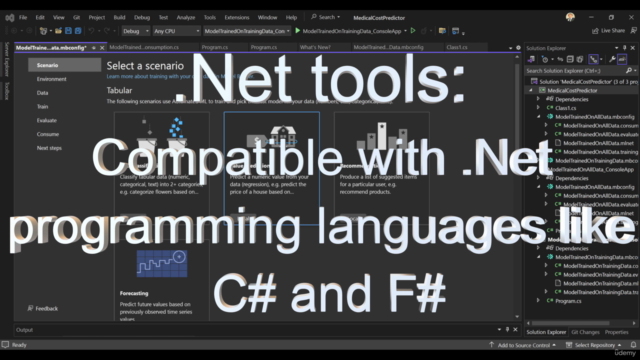This screenshot has height=360, width=640.
Task: Click the send feedback icon beside Live Share
Action: point(633,31)
